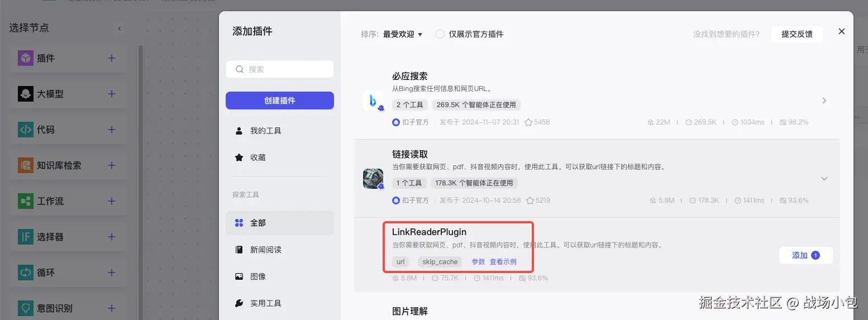This screenshot has width=868, height=320.
Task: Open 收藏 in sidebar
Action: coord(280,157)
